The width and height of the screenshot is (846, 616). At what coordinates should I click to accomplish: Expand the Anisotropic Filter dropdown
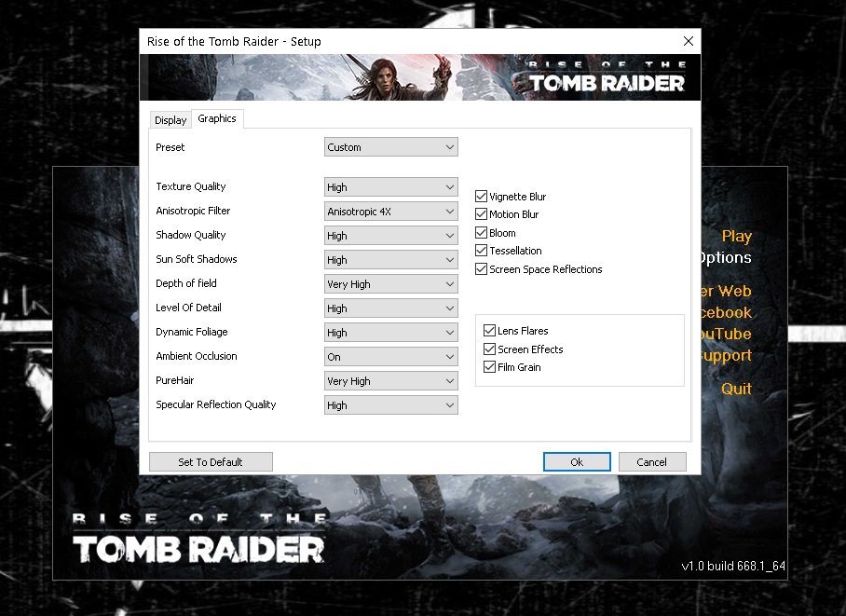coord(391,212)
